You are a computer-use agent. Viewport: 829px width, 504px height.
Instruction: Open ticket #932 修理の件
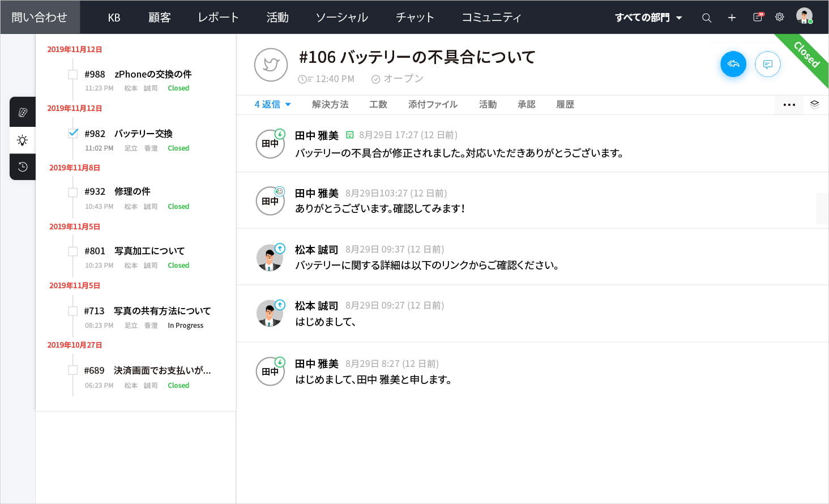point(132,191)
